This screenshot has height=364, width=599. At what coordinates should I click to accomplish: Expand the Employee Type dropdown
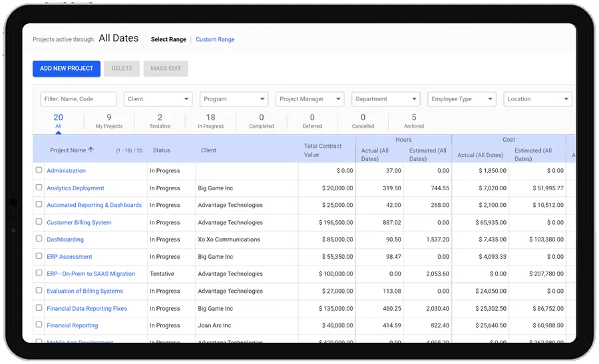[462, 99]
